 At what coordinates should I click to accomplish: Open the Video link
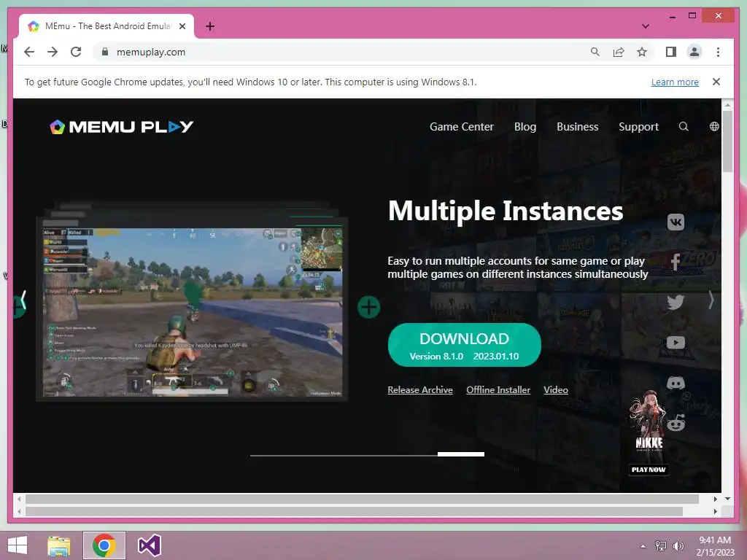click(556, 390)
